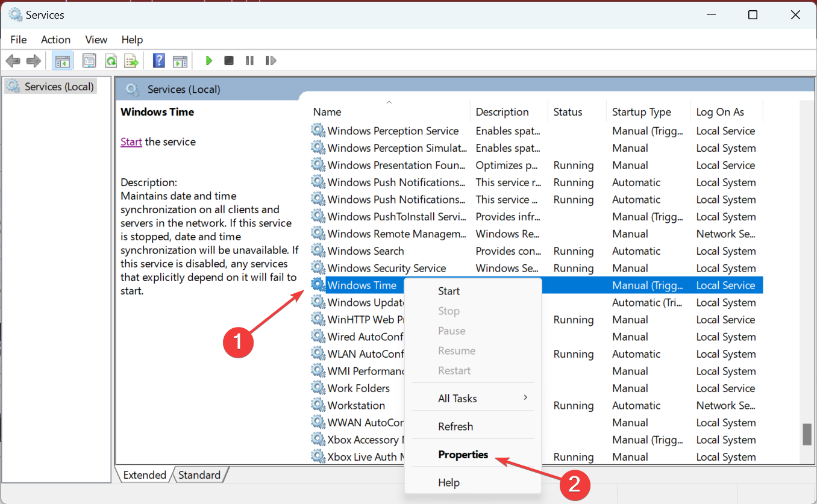
Task: Open the File menu
Action: point(19,40)
